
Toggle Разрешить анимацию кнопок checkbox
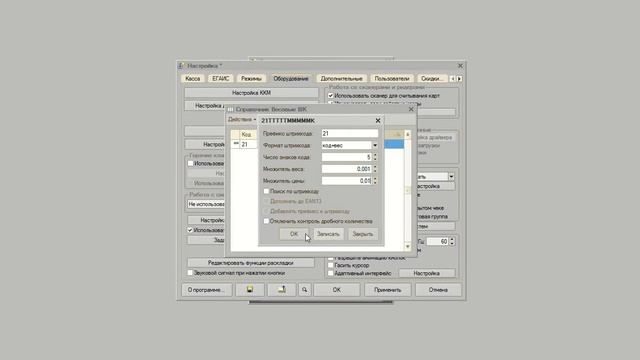331,258
